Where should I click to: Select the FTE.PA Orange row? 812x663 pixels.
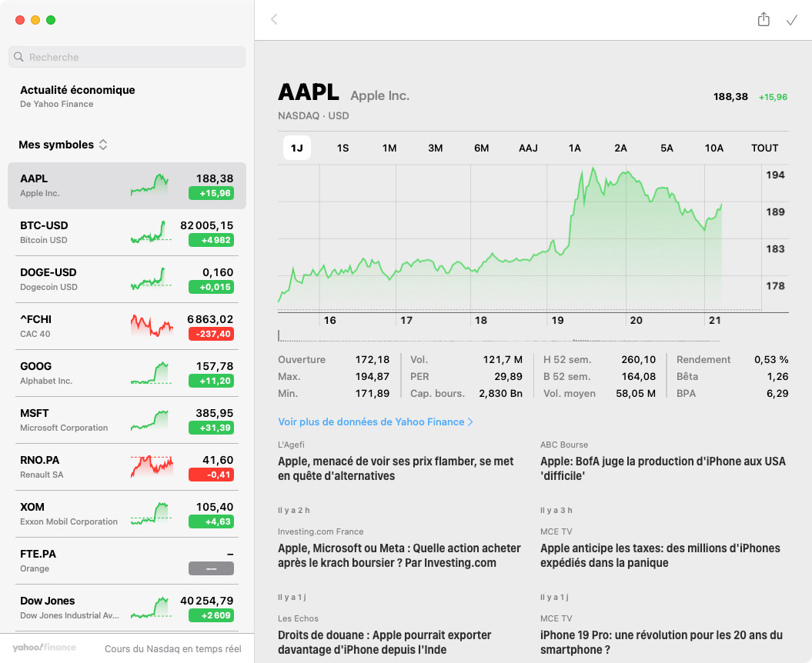pos(127,561)
